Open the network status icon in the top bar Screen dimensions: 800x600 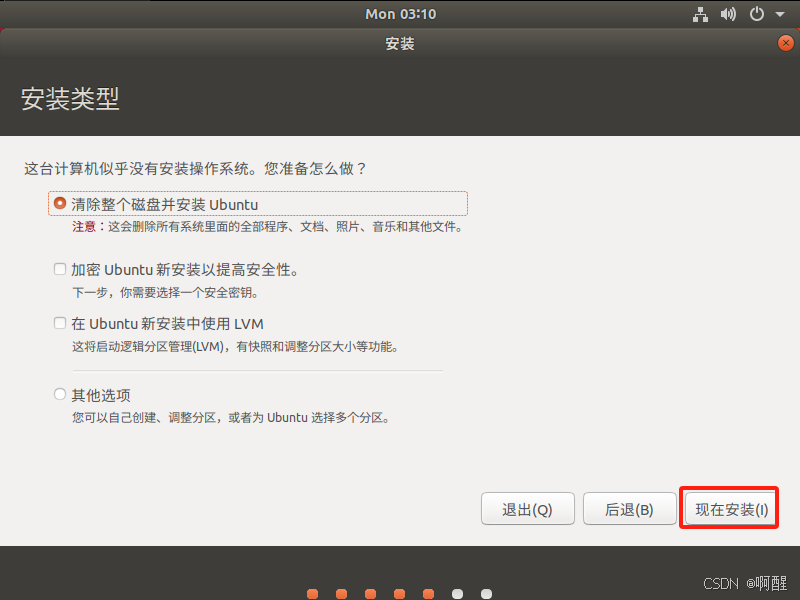tap(700, 14)
